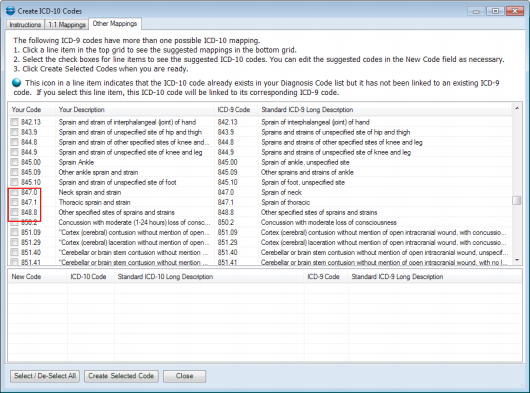530x393 pixels.
Task: Click the top grid vertical scrollbar thumb
Action: [516, 200]
